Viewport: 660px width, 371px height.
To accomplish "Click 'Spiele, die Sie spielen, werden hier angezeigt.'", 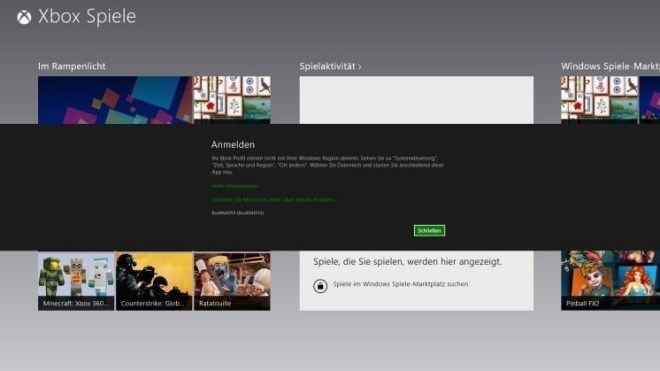I will tap(407, 262).
